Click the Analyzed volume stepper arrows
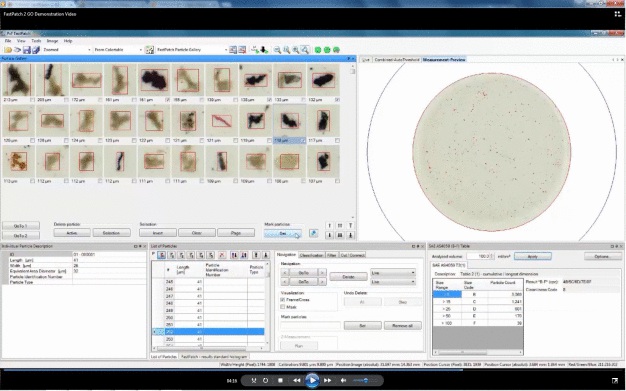The image size is (626, 391). (491, 256)
